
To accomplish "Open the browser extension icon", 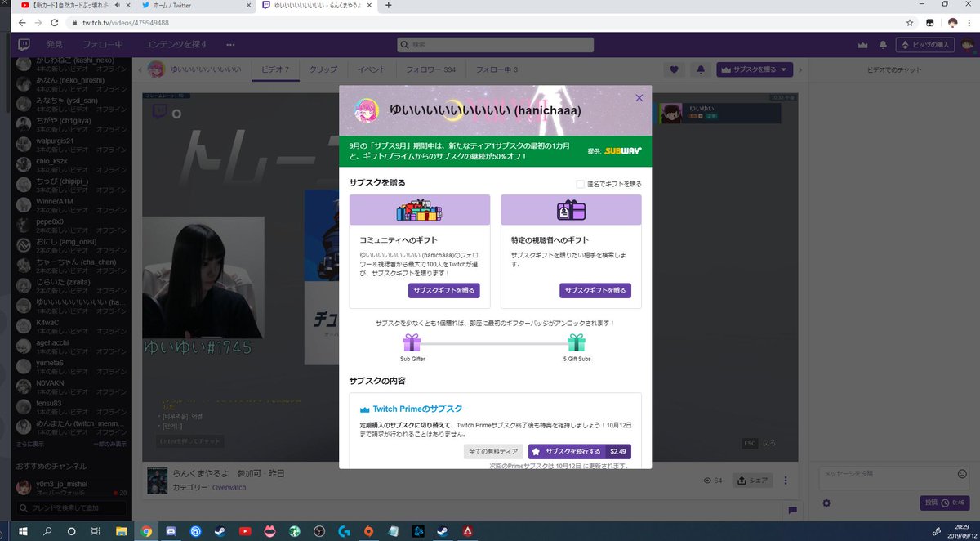I will pyautogui.click(x=932, y=23).
